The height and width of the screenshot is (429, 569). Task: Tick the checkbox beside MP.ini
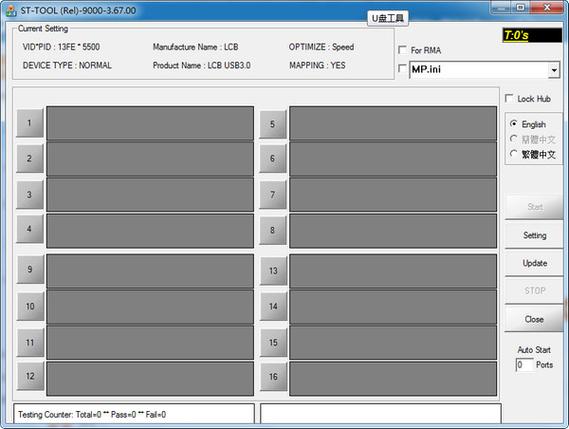pos(402,68)
